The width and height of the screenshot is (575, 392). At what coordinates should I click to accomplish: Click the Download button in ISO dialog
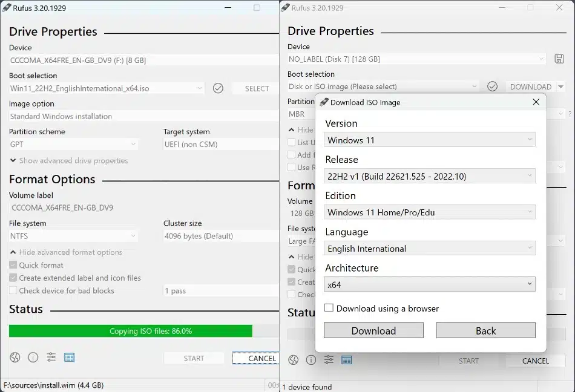(373, 330)
